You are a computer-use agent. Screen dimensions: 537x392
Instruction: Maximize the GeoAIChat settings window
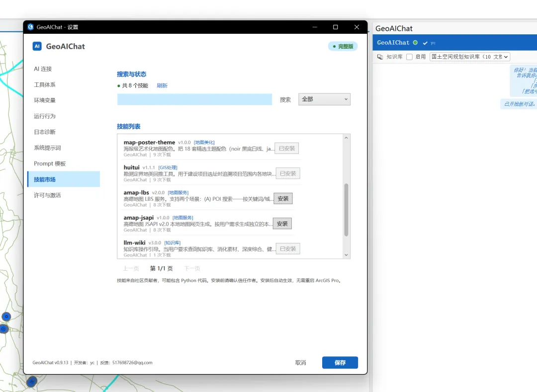pyautogui.click(x=336, y=27)
